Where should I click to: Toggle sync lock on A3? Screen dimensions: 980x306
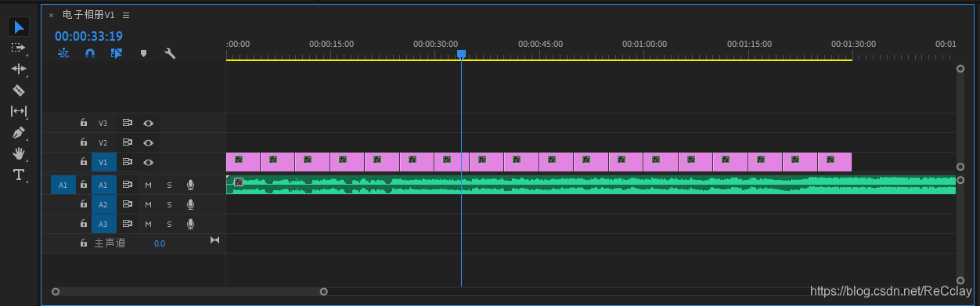coord(127,224)
